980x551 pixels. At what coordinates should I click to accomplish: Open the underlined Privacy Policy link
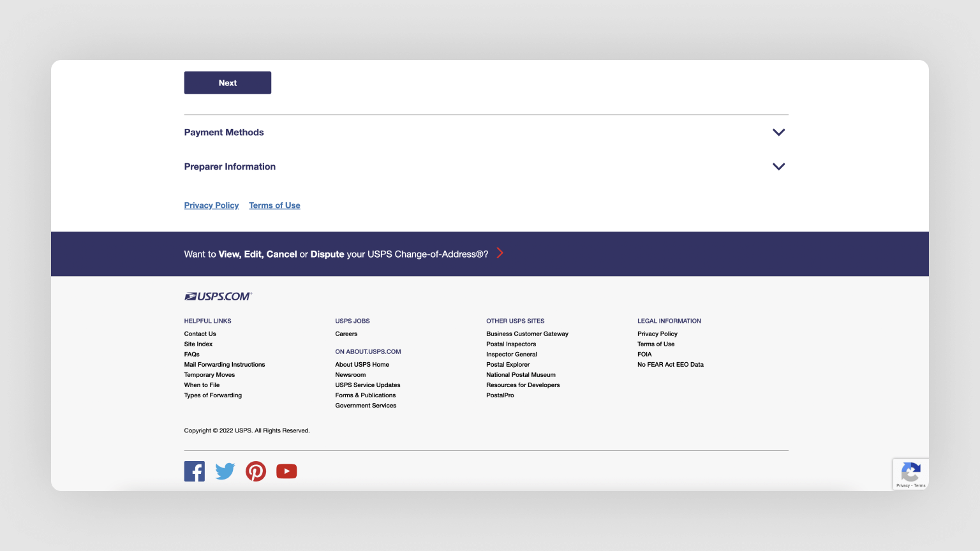(211, 205)
